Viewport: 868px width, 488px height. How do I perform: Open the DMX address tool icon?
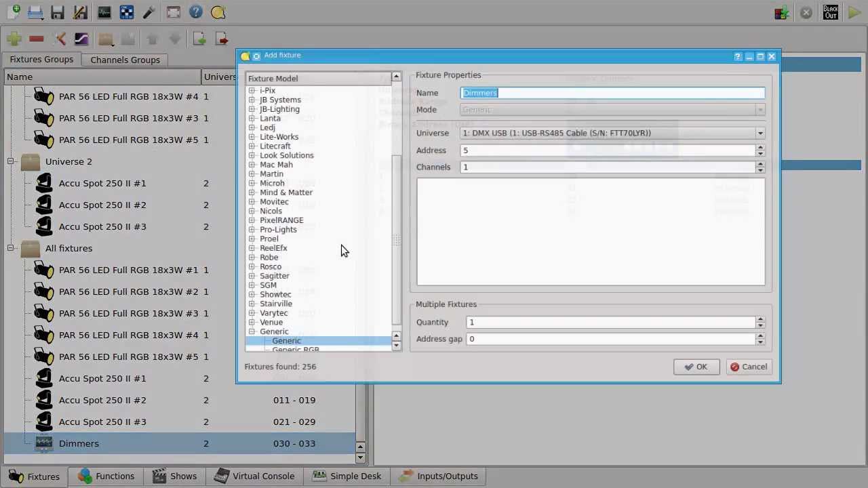pyautogui.click(x=127, y=12)
